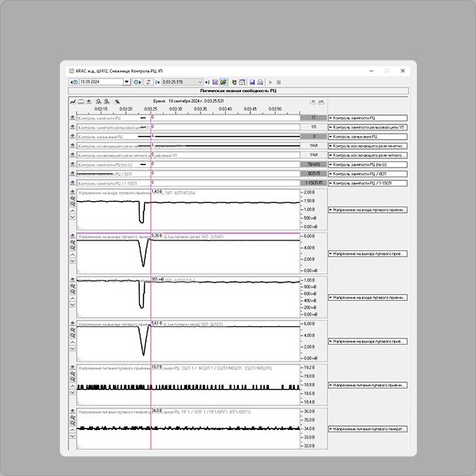Zoom in on the 1,43 В voltage graph
476x476 pixels.
coord(73,198)
